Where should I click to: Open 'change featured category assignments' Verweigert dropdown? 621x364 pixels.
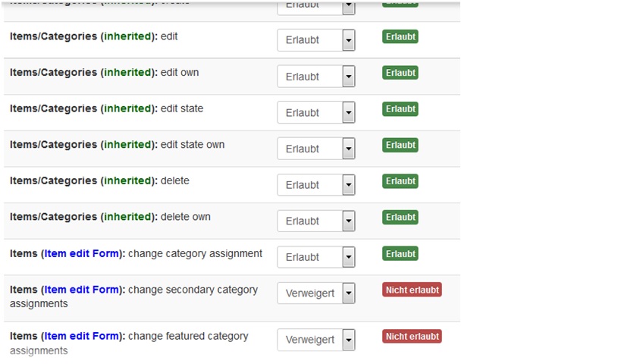316,340
